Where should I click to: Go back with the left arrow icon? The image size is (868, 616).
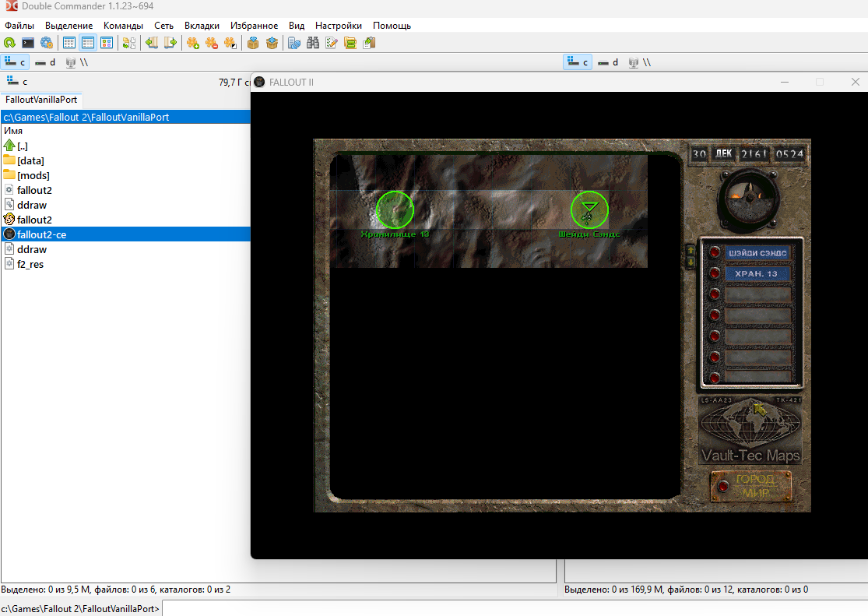pos(152,43)
